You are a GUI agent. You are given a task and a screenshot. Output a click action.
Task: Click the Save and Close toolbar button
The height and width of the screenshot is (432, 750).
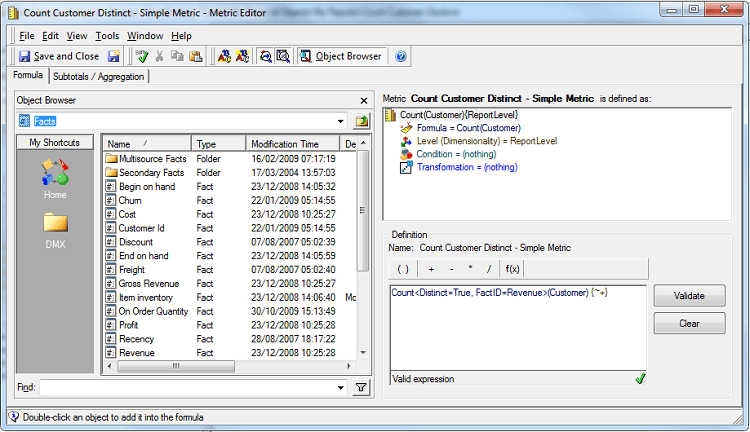click(59, 56)
